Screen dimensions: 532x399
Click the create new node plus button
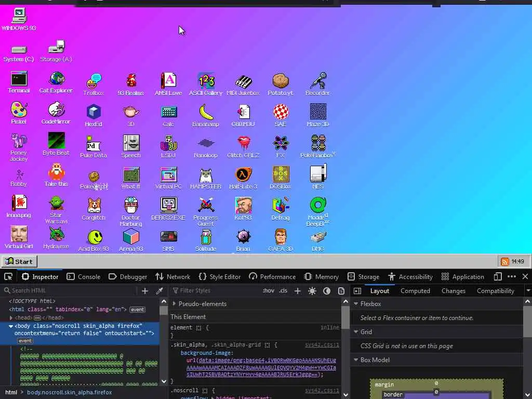coord(145,291)
